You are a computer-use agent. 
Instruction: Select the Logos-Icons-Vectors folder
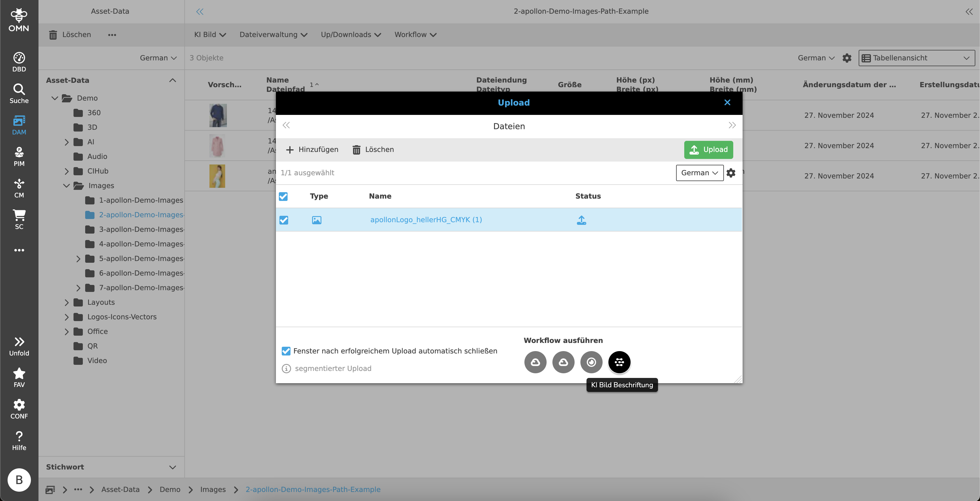(122, 317)
